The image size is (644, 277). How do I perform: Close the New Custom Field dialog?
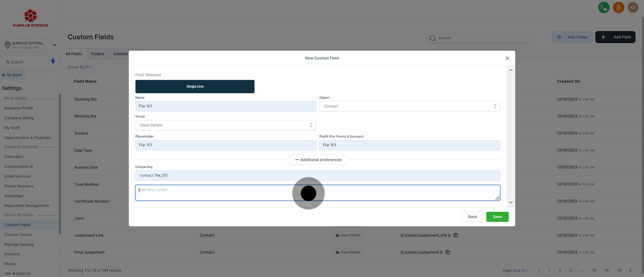[x=507, y=59]
